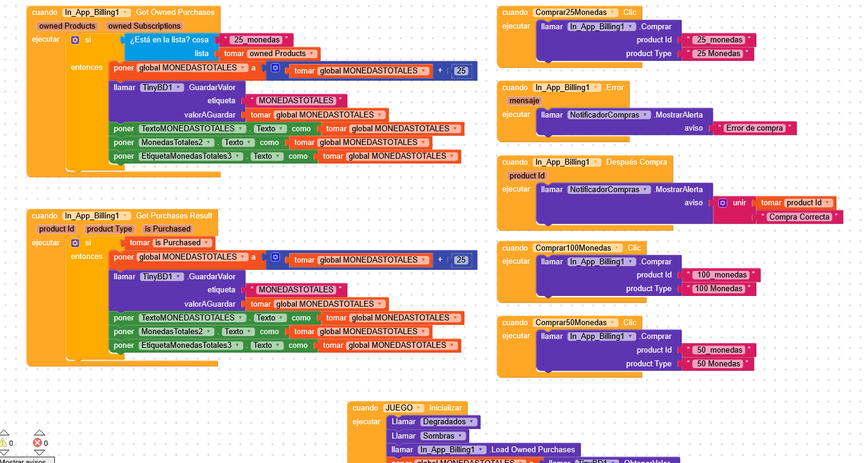The image size is (868, 463).
Task: Open the addition block's gear mutator in Got Owned Purchases
Action: pyautogui.click(x=275, y=69)
